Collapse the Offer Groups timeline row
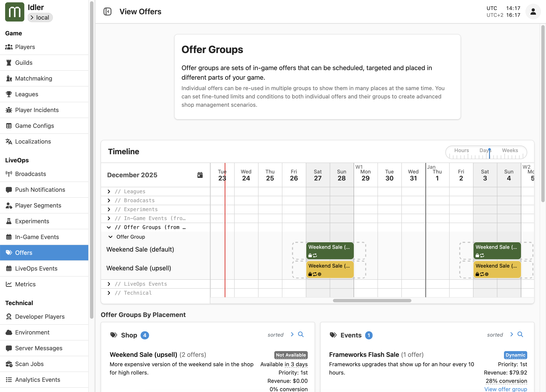 point(109,227)
